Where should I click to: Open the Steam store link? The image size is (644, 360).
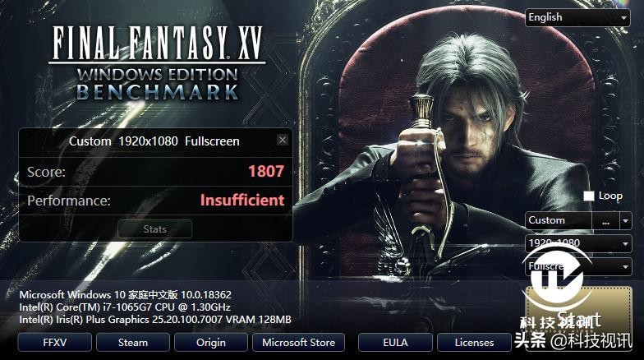[x=133, y=342]
